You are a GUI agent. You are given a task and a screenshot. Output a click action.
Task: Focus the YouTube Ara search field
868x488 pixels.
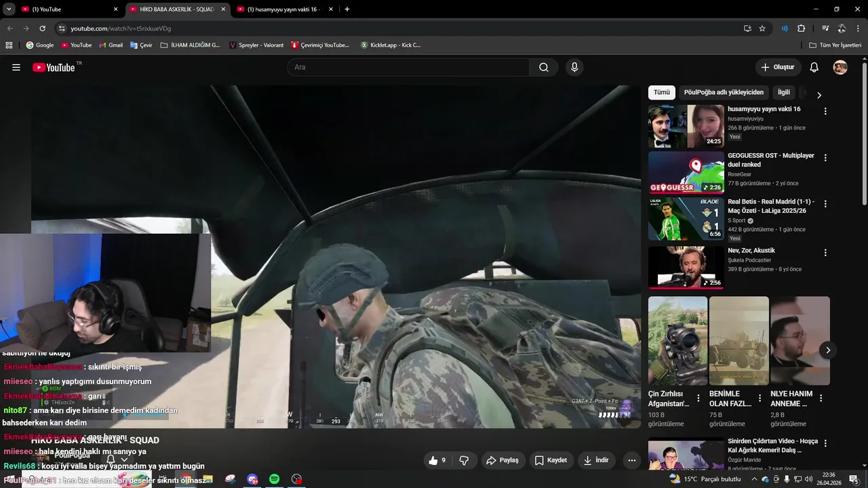point(409,67)
